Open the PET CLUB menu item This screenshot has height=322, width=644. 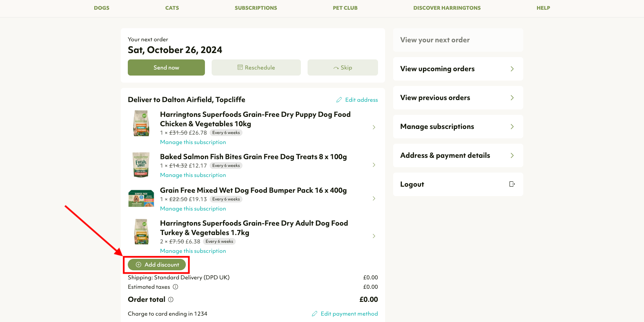pos(345,8)
